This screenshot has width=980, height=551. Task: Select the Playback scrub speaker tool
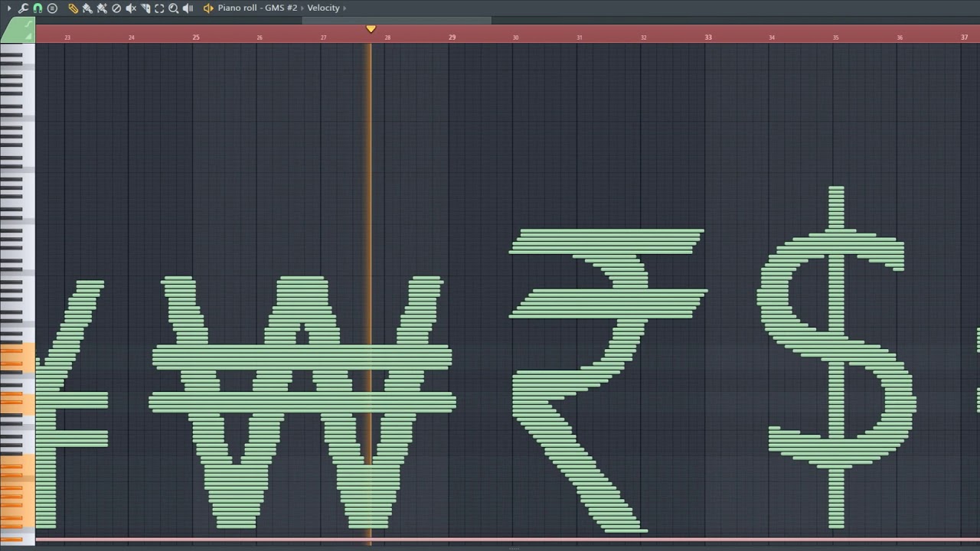(x=188, y=8)
